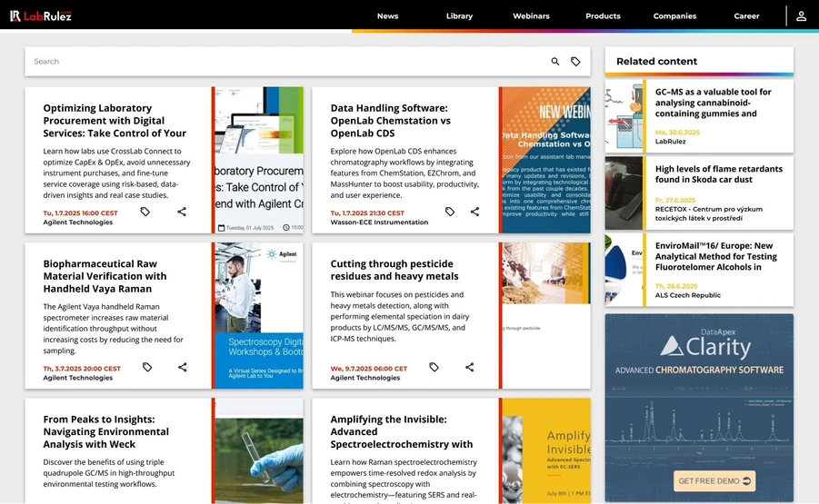Open the News menu
Viewport: 819px width, 504px height.
point(387,16)
